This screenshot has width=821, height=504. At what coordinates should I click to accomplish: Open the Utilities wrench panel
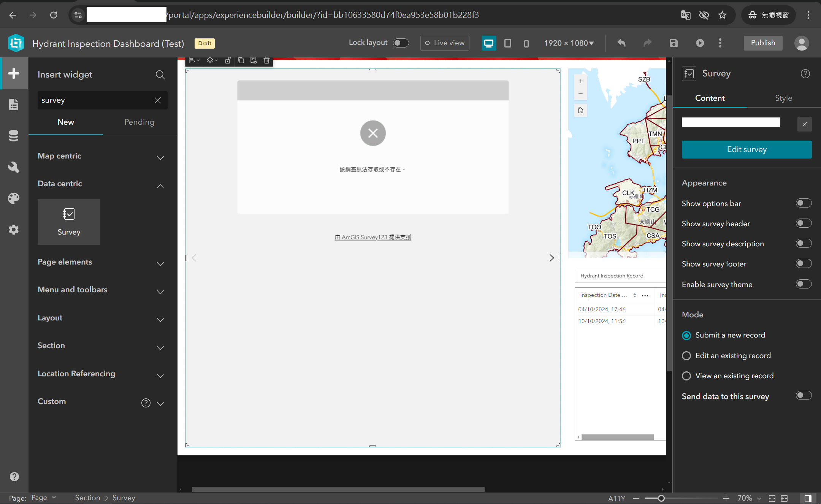[14, 167]
